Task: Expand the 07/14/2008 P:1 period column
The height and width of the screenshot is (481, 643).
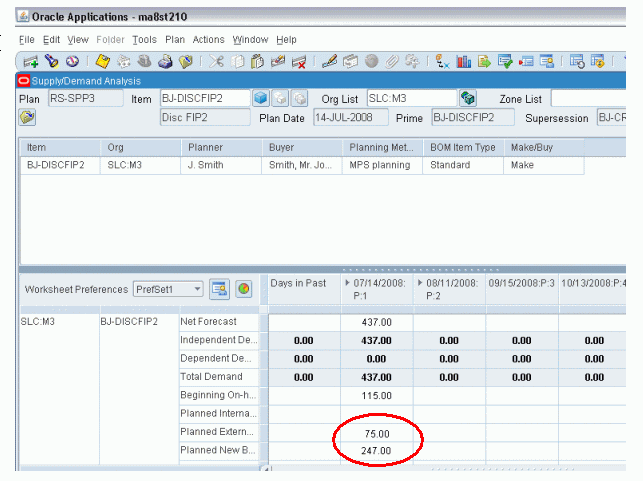Action: coord(347,283)
